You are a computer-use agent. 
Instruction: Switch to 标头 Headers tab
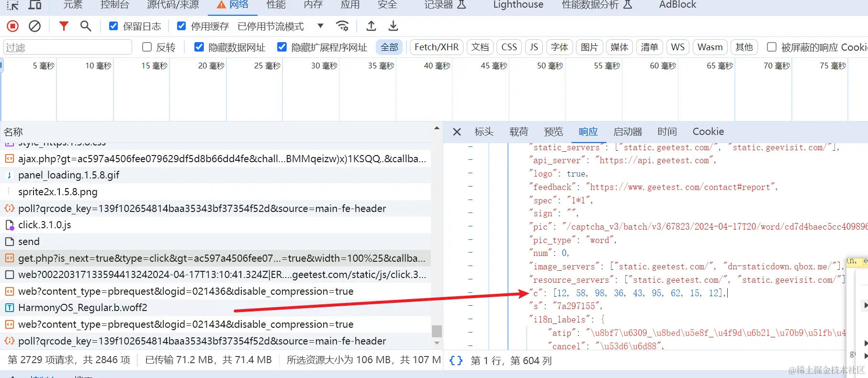click(x=484, y=132)
